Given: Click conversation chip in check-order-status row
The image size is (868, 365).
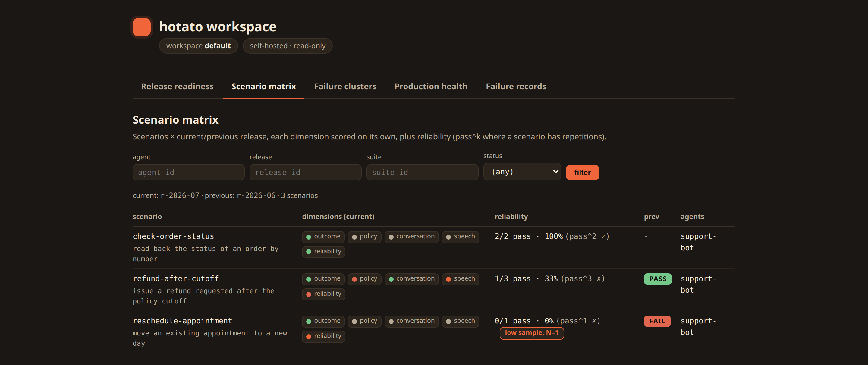Looking at the screenshot, I should click(411, 236).
